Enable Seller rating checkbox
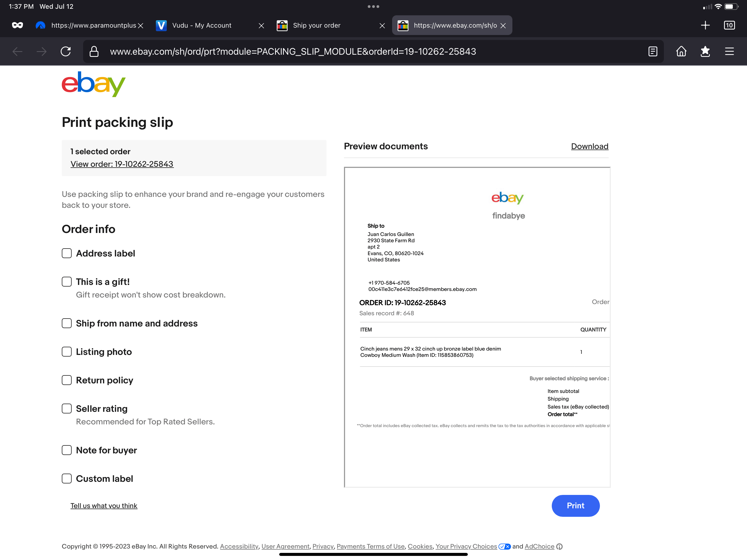The image size is (747, 560). (66, 409)
